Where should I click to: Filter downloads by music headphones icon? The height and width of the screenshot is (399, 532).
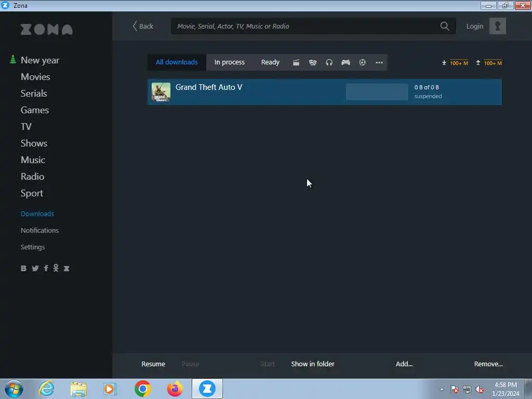coord(329,62)
